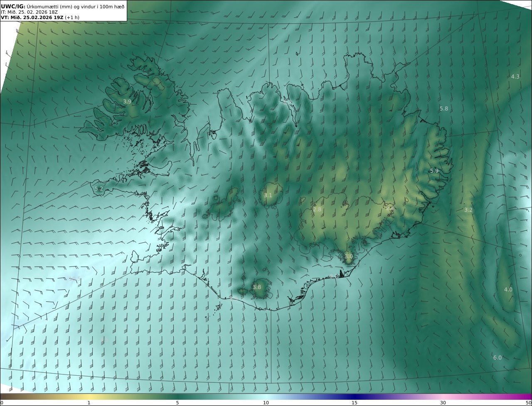Viewport: 532px width, 406px height.
Task: Click the line "VT: Mið. 25.02.2026 19Z (+1 h)"
Action: coord(40,17)
